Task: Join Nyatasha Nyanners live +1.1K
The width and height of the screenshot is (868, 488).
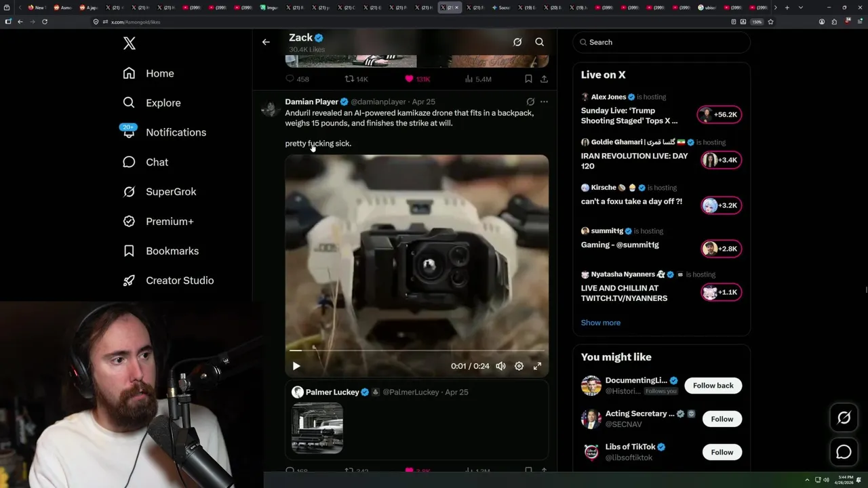Action: 721,292
